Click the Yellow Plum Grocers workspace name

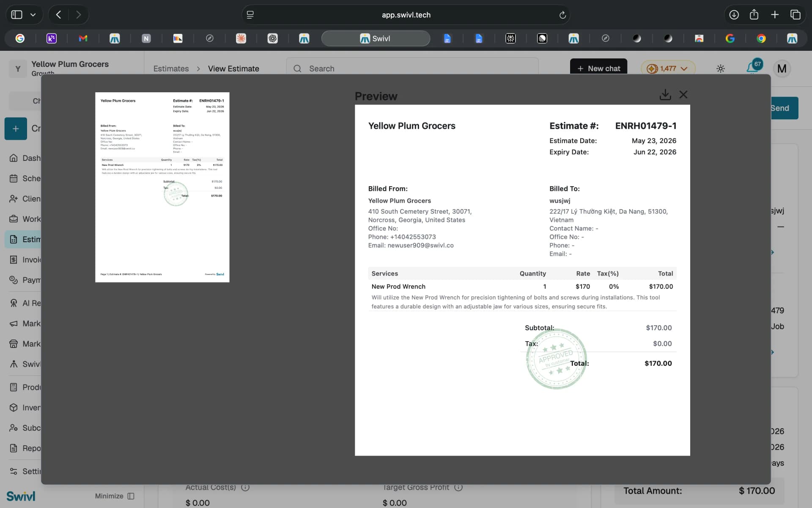[x=70, y=64]
